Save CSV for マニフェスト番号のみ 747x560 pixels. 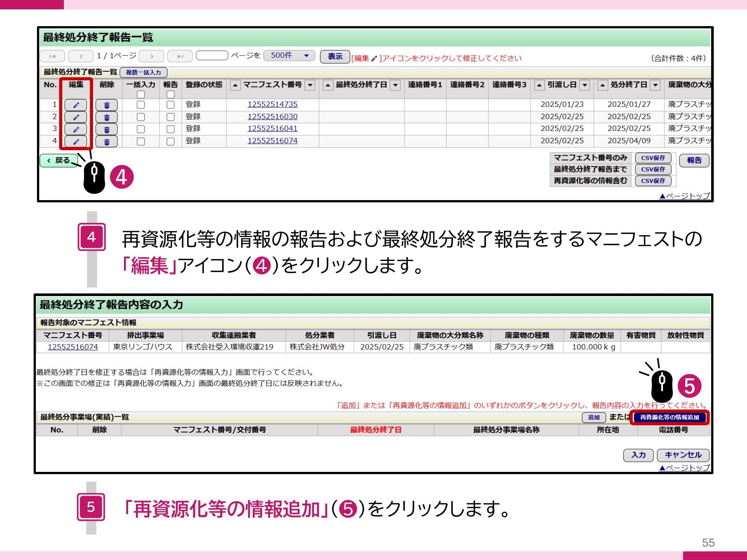point(653,158)
